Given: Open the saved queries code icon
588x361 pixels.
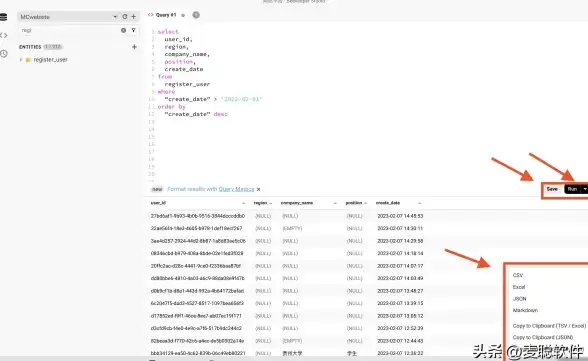Looking at the screenshot, I should 3,35.
